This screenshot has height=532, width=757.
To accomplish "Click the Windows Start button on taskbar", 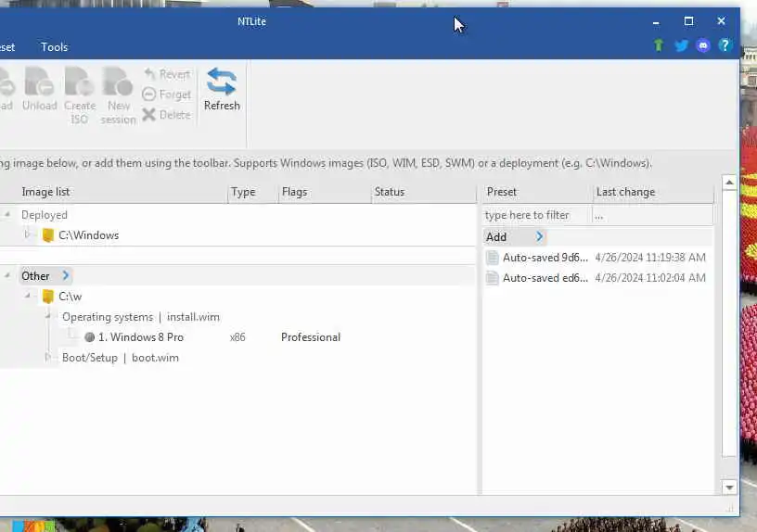I will tap(33, 526).
